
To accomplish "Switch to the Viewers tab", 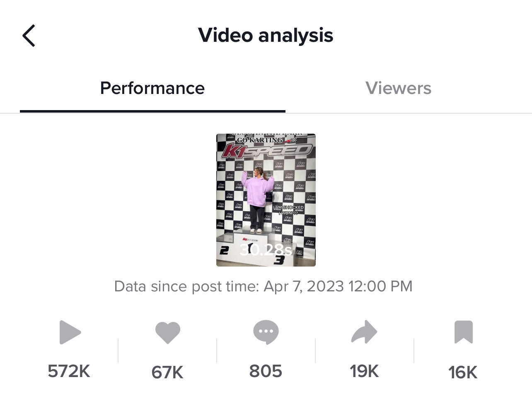I will point(398,88).
